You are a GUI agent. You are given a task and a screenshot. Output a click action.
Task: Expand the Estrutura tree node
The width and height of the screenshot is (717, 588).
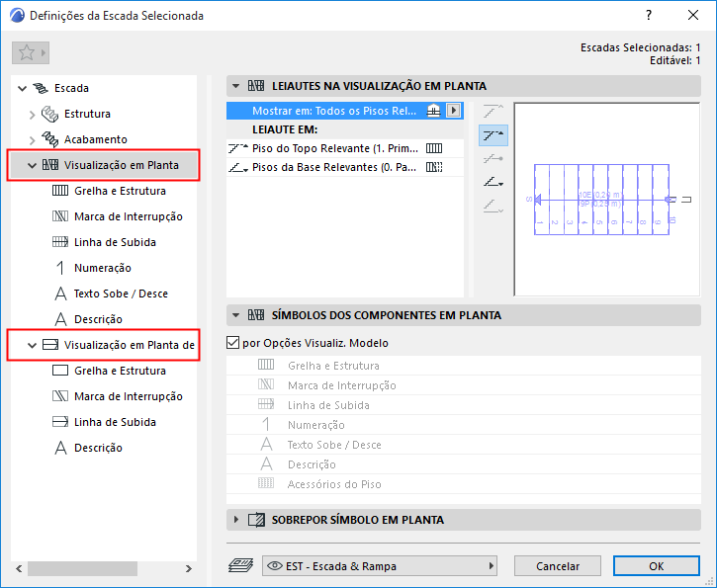[32, 115]
